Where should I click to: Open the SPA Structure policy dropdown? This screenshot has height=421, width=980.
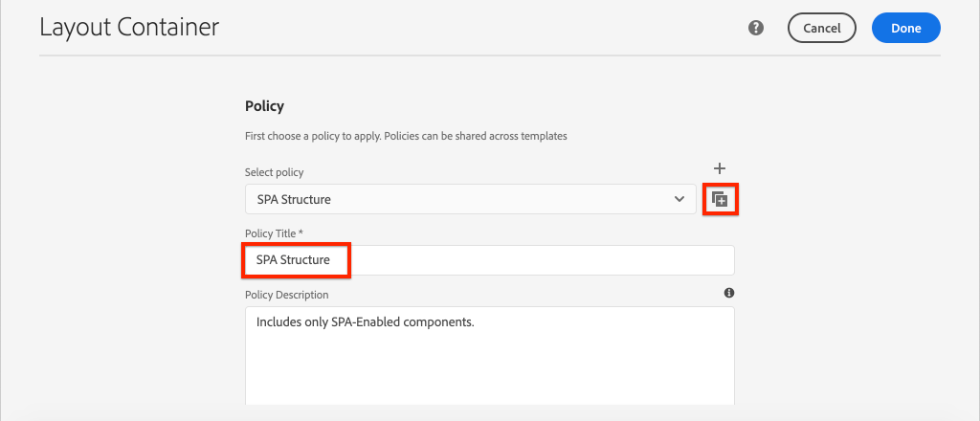click(x=471, y=199)
